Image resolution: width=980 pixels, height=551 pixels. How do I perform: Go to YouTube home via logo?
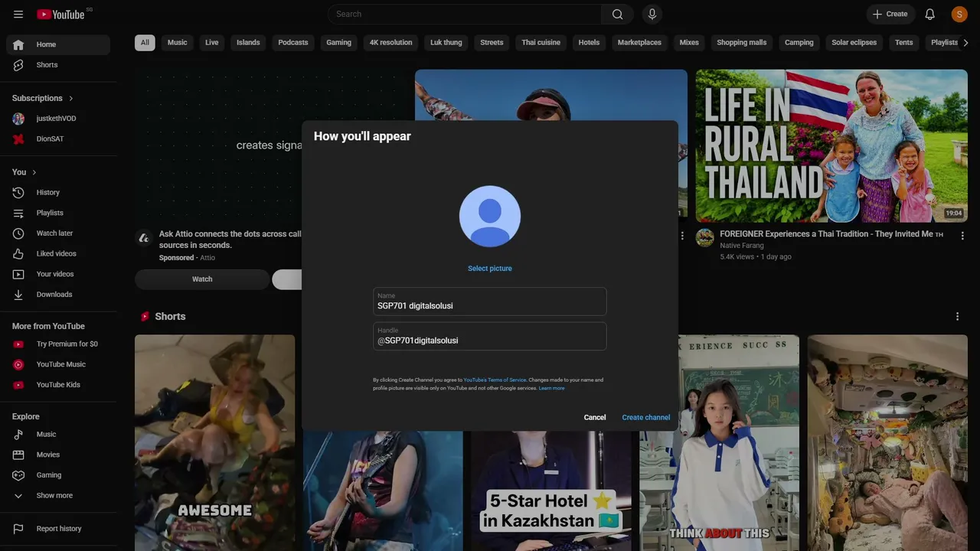[60, 14]
